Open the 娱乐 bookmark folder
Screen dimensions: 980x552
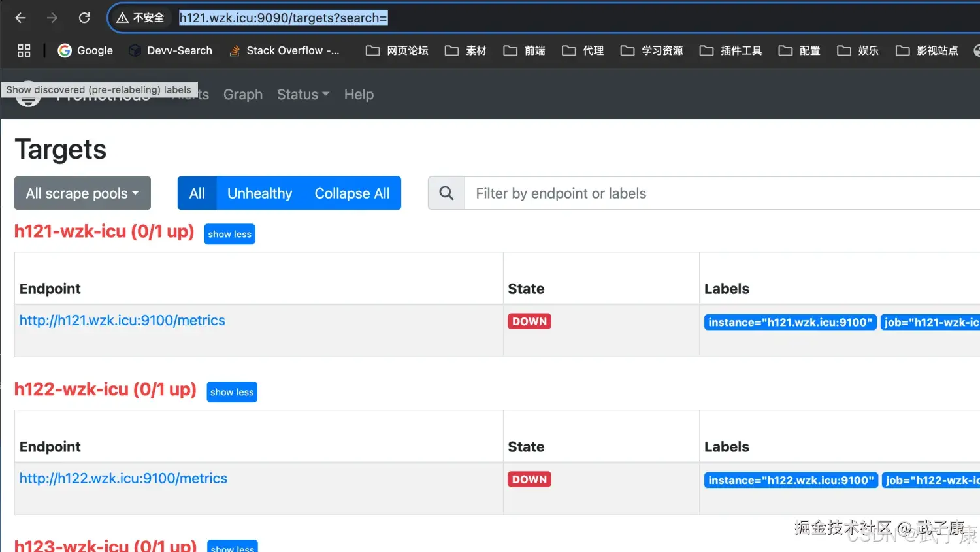(x=858, y=50)
